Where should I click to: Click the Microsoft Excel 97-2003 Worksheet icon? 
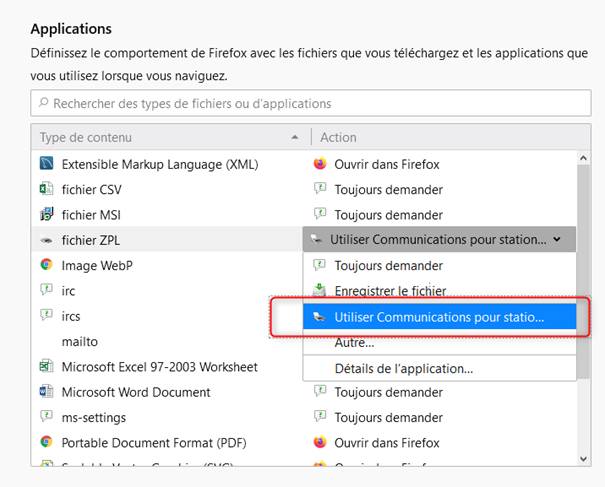pyautogui.click(x=46, y=367)
